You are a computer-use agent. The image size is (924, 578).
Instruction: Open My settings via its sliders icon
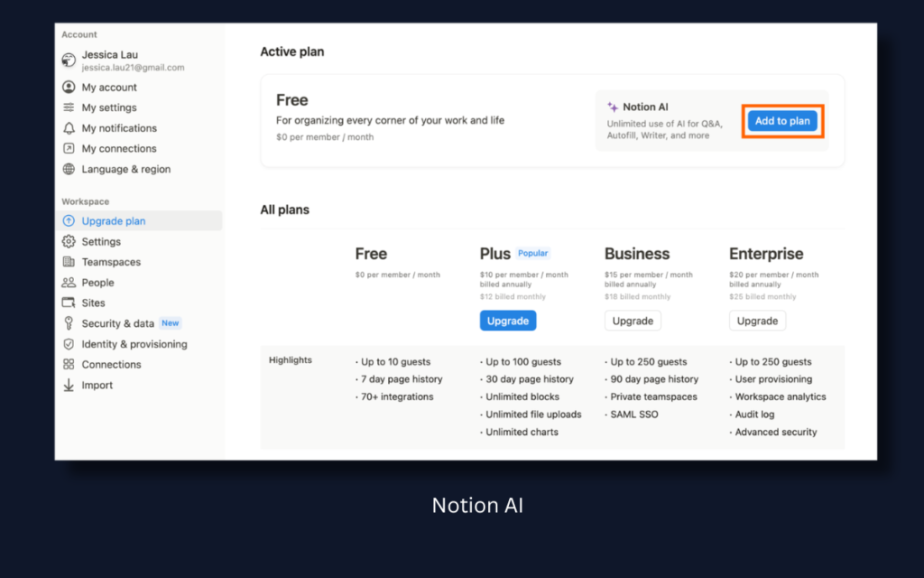69,107
